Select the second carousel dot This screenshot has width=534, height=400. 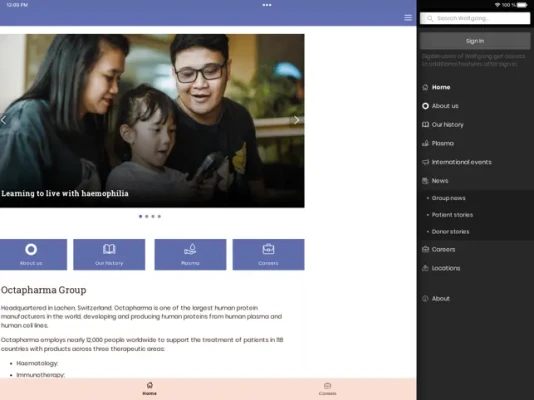tap(146, 216)
